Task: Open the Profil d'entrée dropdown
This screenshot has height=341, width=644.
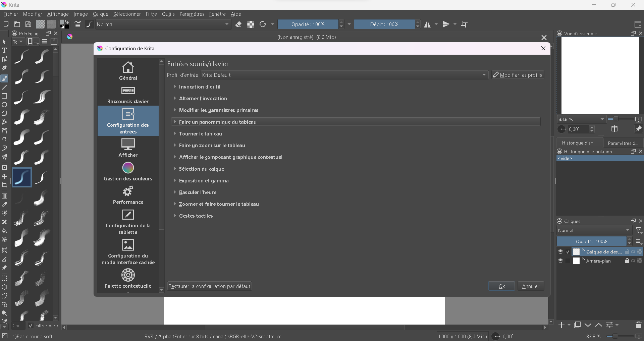Action: point(344,75)
